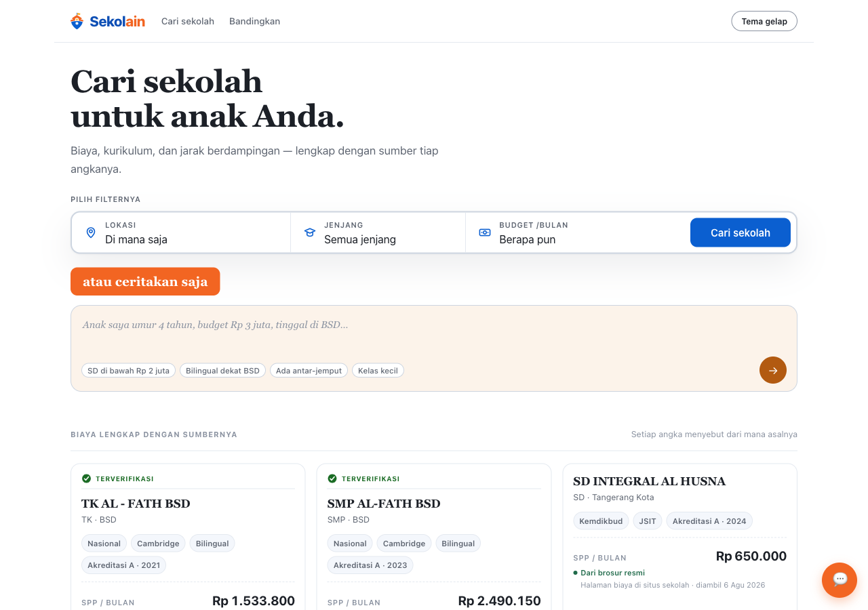Image resolution: width=868 pixels, height=610 pixels.
Task: Open the Jenjang Semua jenjang selector
Action: tap(378, 232)
